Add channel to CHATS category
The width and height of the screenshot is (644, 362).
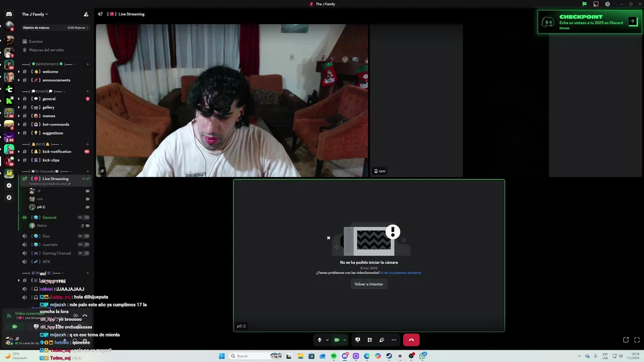click(88, 92)
